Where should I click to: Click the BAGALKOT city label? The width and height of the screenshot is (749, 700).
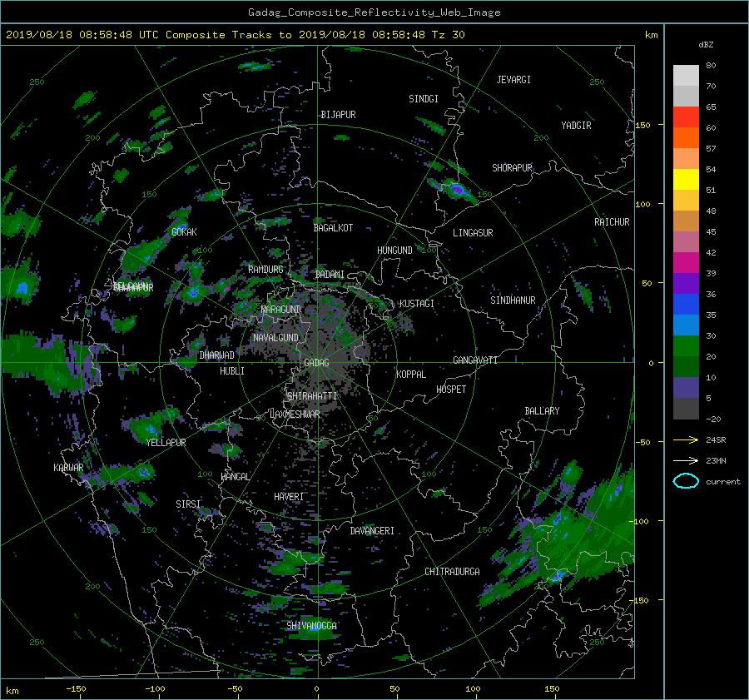point(333,228)
